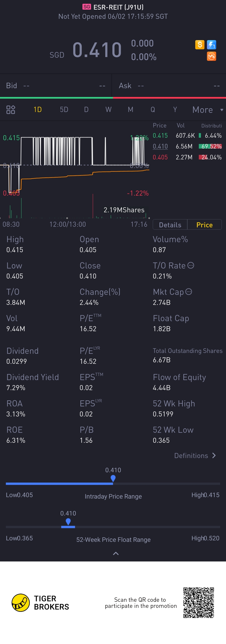This screenshot has height=644, width=226.
Task: Tap the orange round badge icon
Action: pyautogui.click(x=212, y=56)
